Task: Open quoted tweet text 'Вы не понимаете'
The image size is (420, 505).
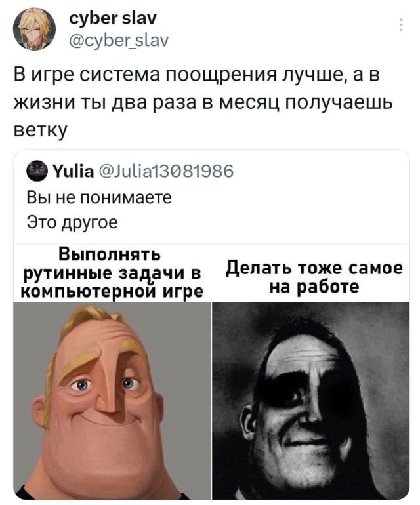Action: coord(99,197)
